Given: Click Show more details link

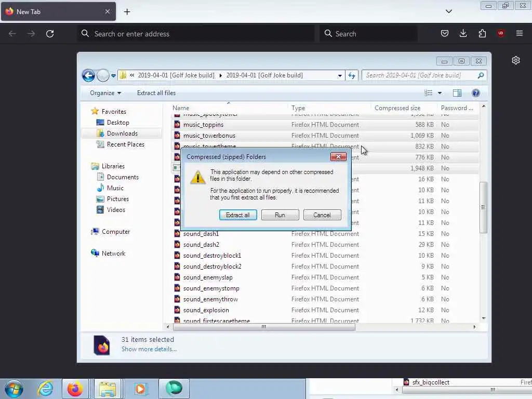Looking at the screenshot, I should 149,349.
